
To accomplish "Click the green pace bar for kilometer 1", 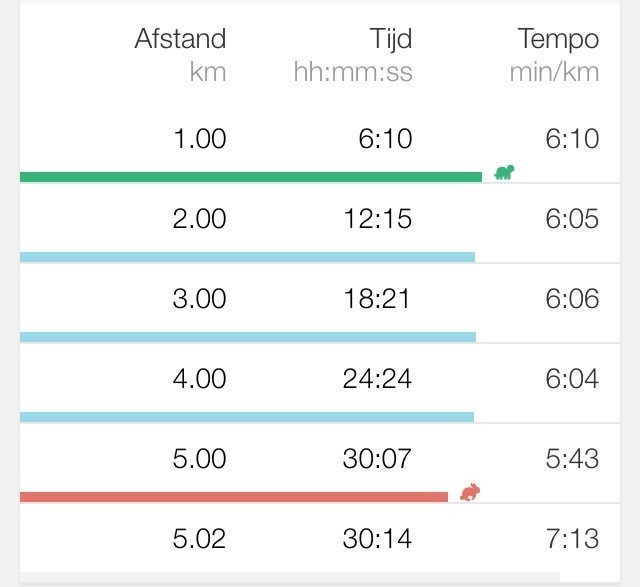I will tap(250, 177).
